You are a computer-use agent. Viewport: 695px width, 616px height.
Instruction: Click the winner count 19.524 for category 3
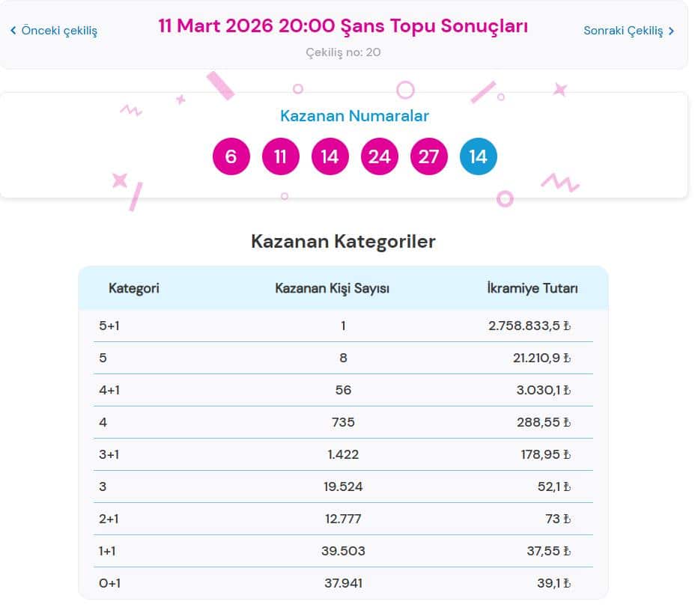tap(343, 487)
